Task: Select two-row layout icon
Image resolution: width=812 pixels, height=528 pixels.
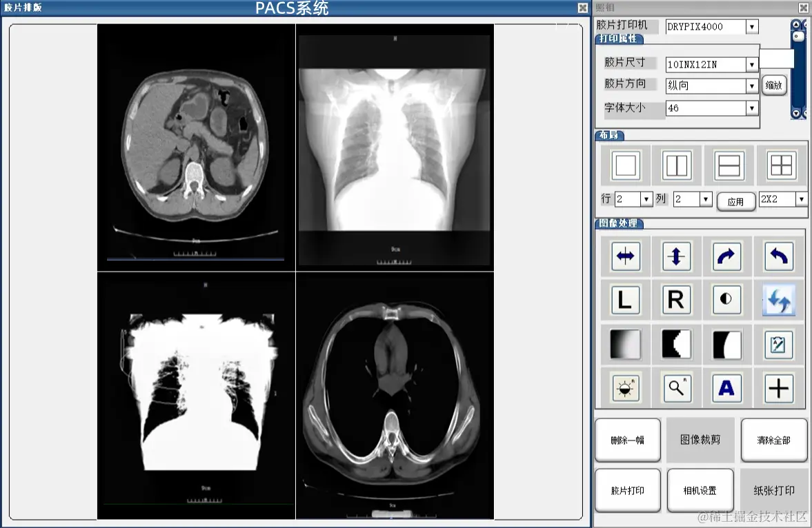Action: (729, 165)
